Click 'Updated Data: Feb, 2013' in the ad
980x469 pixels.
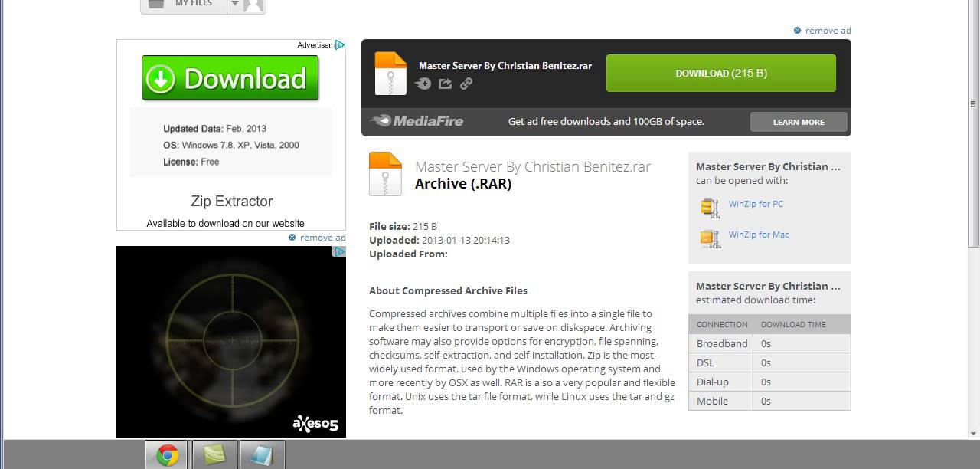(x=214, y=129)
